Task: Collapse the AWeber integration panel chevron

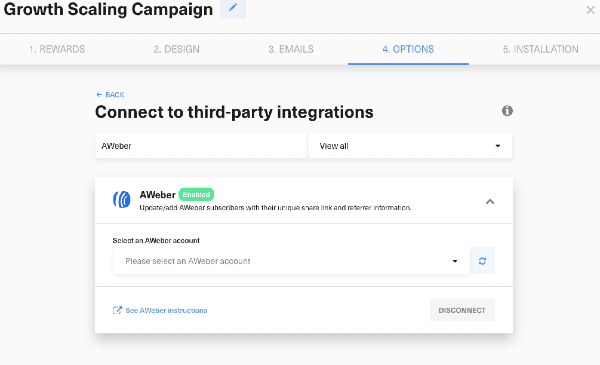Action: click(490, 202)
